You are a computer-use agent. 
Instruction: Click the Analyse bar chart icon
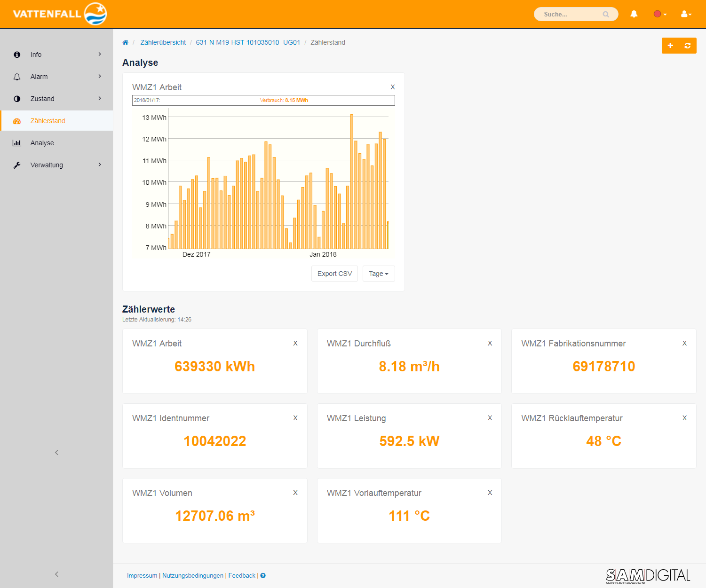click(x=17, y=143)
